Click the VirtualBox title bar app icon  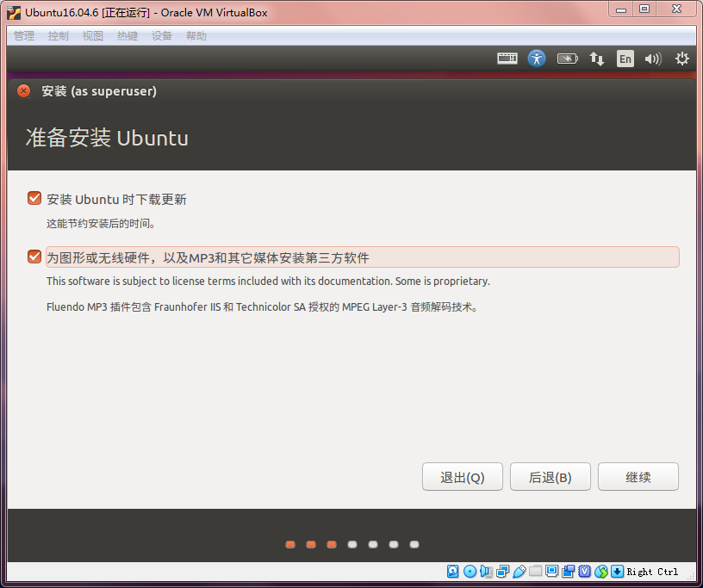point(14,13)
